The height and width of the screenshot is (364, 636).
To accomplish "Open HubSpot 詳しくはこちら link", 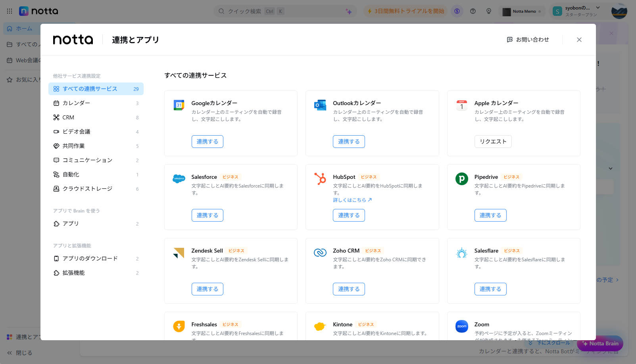I will (x=352, y=200).
